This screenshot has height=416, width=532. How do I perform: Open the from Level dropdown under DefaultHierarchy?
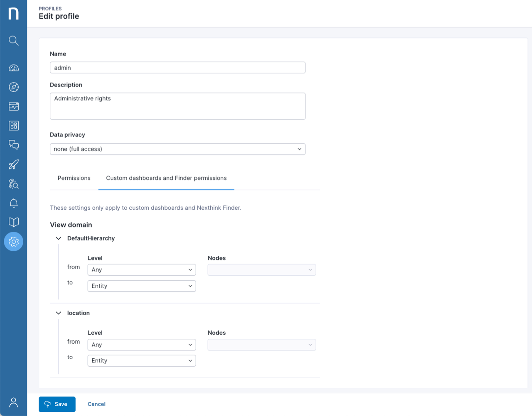pos(141,269)
